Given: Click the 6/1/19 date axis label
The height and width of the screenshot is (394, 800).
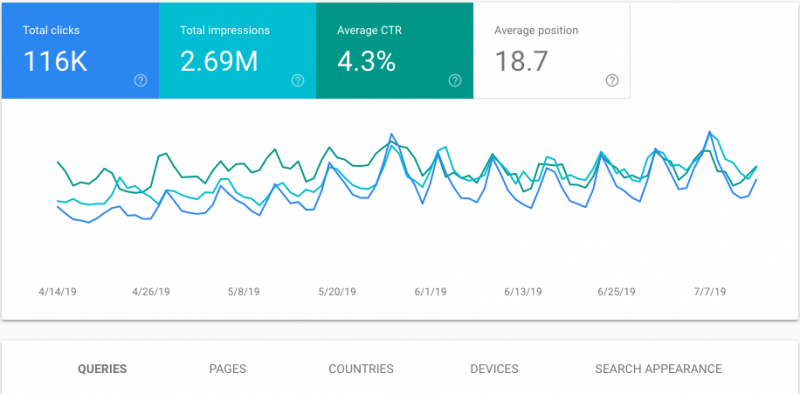Looking at the screenshot, I should tap(430, 292).
